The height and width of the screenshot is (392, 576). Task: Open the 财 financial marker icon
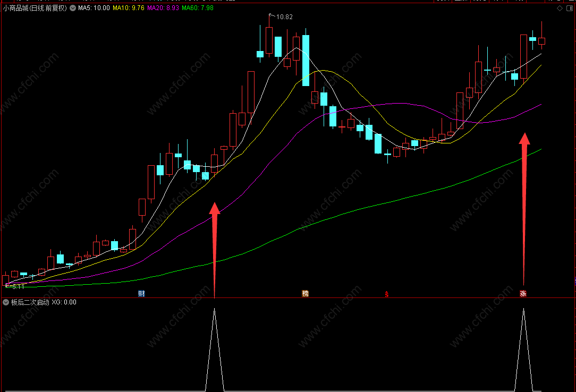click(x=141, y=293)
